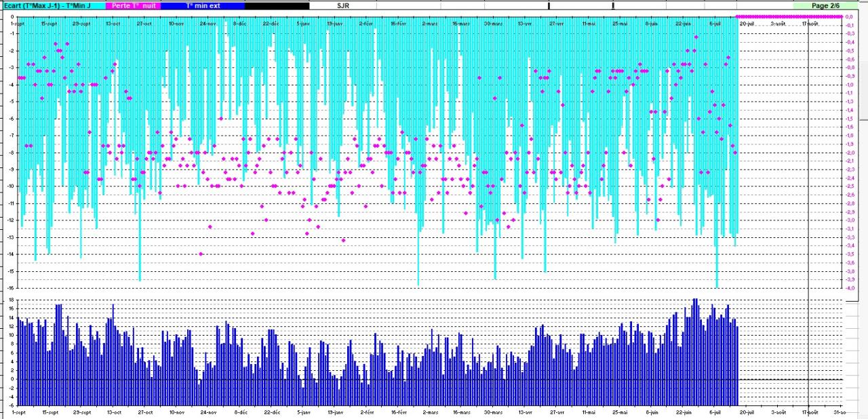Click '16-févr' label under the blue bar chart
This screenshot has height=419, width=868.
(399, 412)
